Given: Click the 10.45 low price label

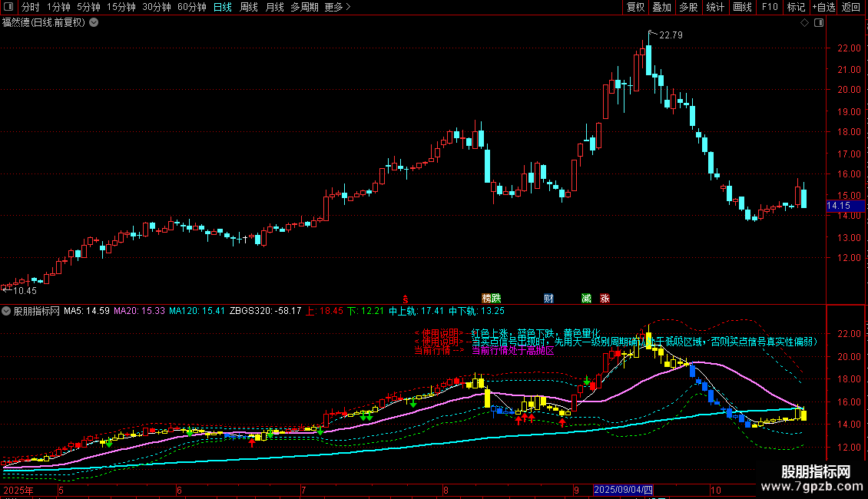Looking at the screenshot, I should point(25,291).
